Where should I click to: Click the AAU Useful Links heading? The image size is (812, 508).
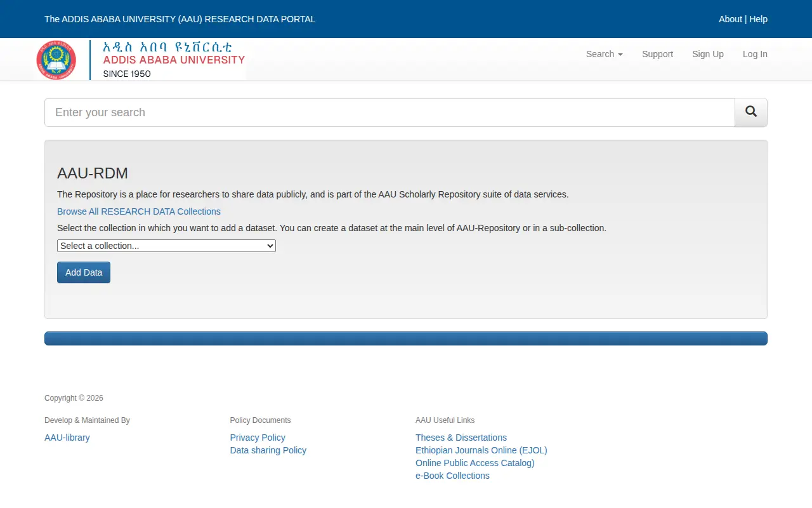tap(445, 420)
